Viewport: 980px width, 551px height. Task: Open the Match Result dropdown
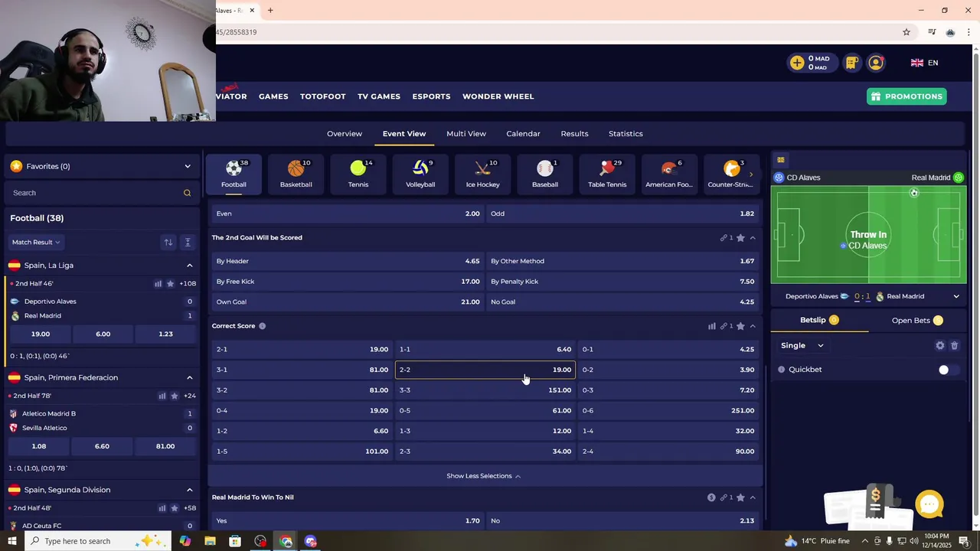[36, 242]
